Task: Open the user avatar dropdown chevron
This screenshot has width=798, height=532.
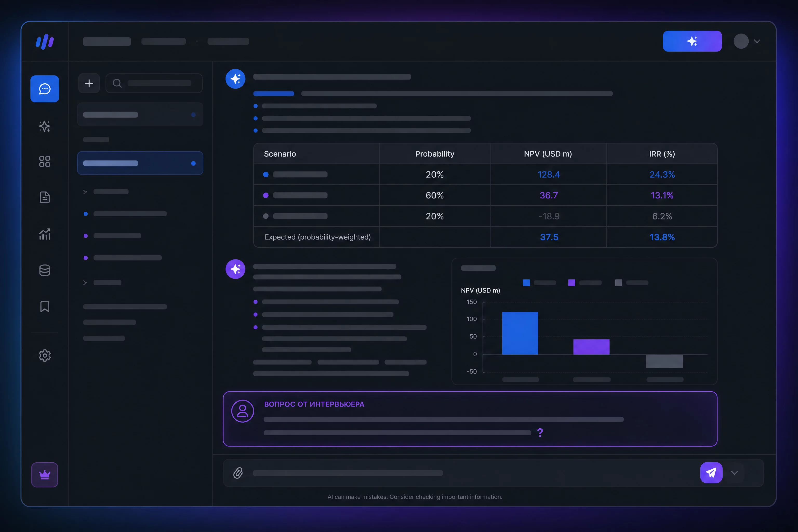Action: coord(757,41)
